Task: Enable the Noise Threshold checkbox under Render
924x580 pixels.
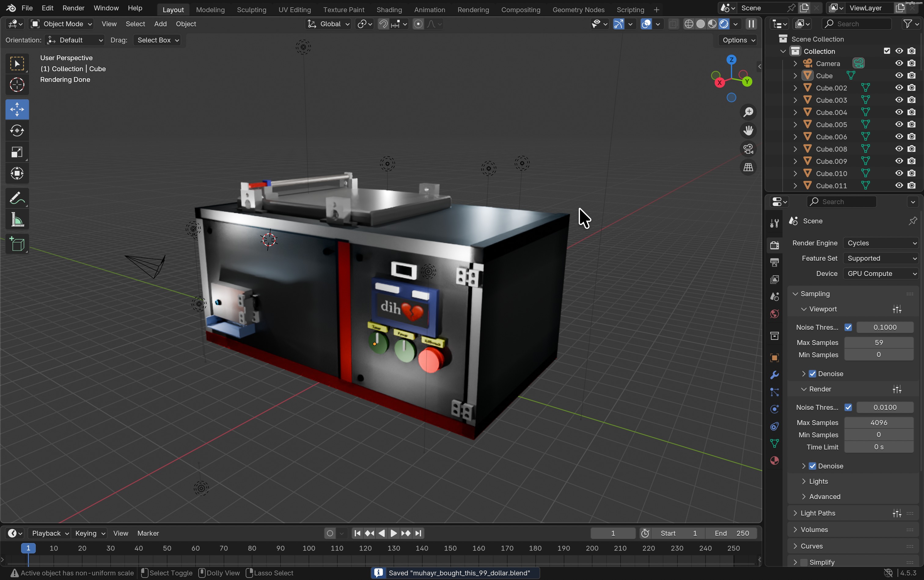Action: pos(849,407)
